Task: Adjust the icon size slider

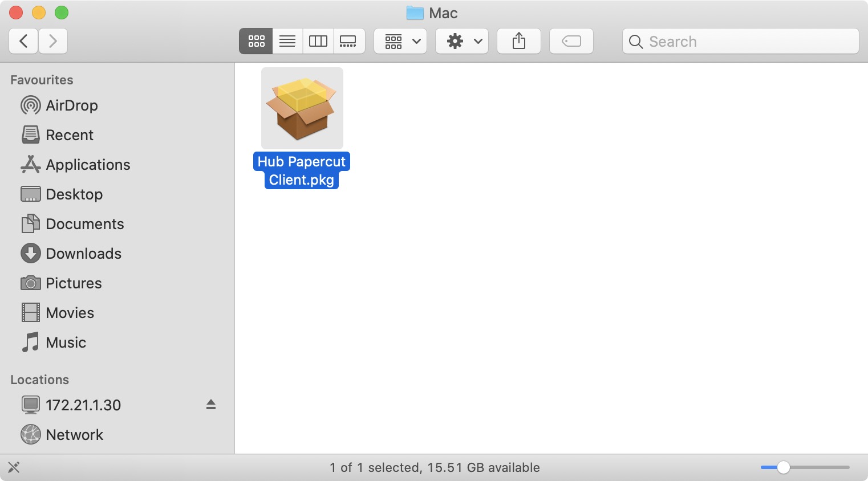Action: [x=805, y=467]
